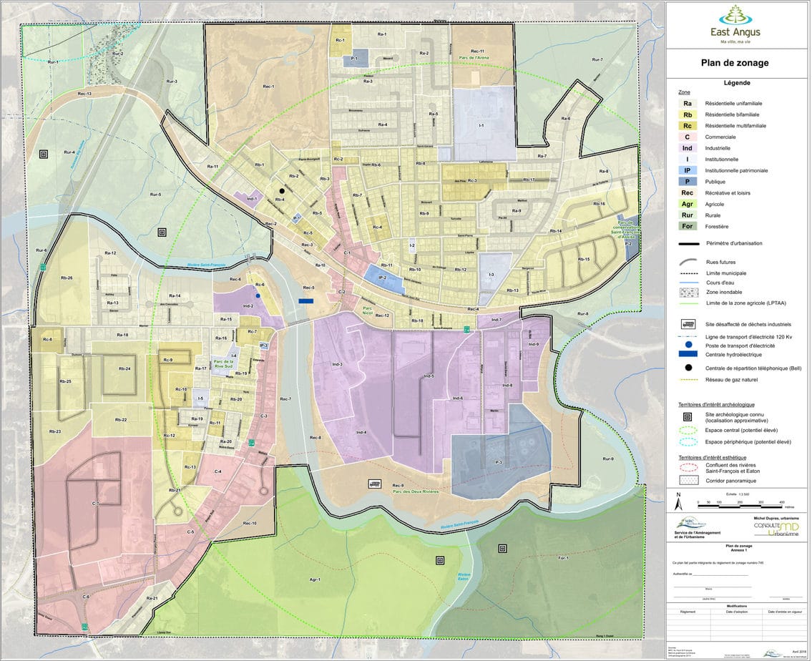
Task: Click the industrial waste site icon in the legend
Action: point(686,323)
